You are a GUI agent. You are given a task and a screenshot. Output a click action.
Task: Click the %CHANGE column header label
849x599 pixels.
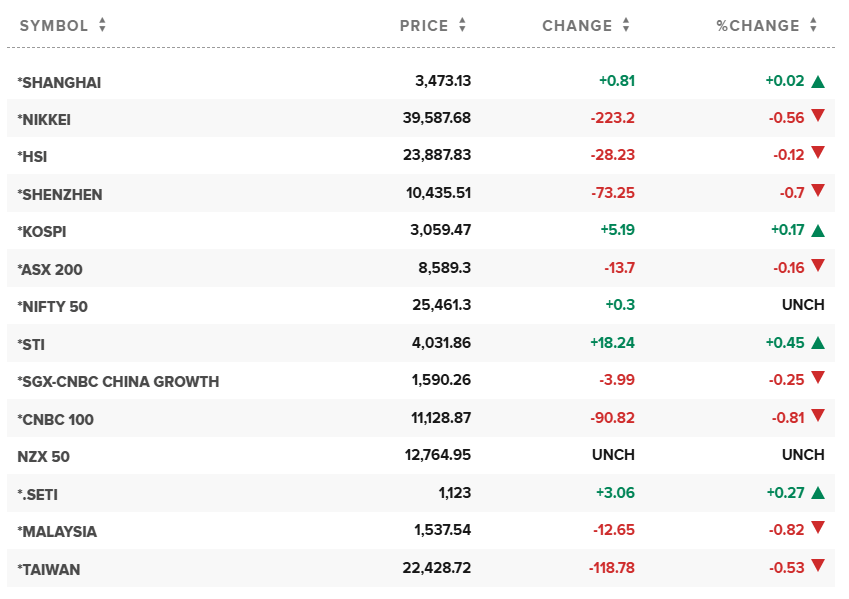pyautogui.click(x=757, y=26)
